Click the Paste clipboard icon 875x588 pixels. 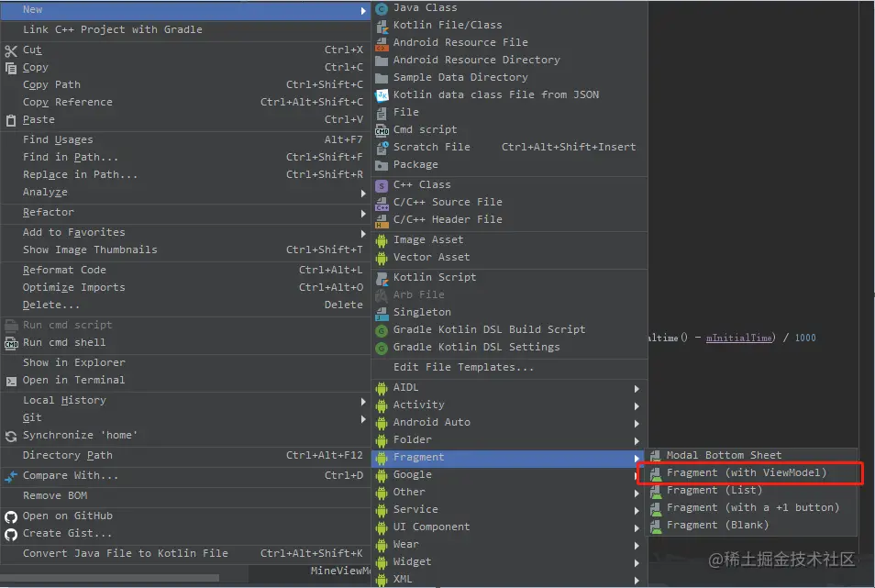click(11, 120)
